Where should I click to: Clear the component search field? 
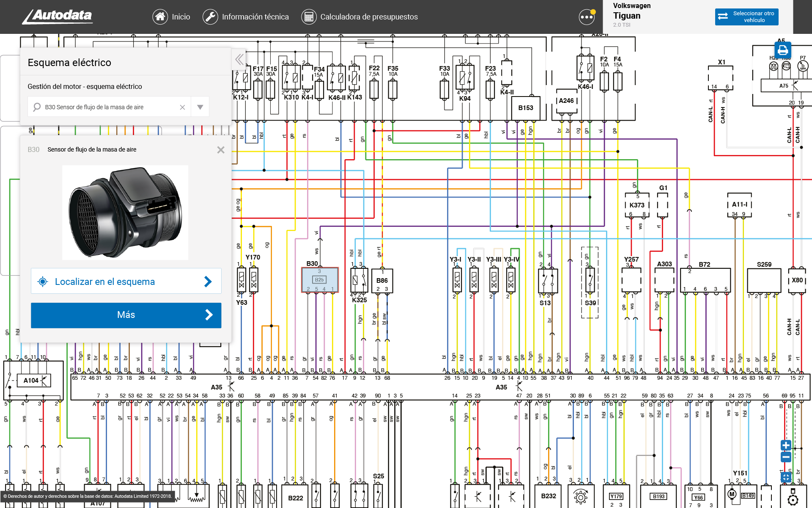(182, 107)
